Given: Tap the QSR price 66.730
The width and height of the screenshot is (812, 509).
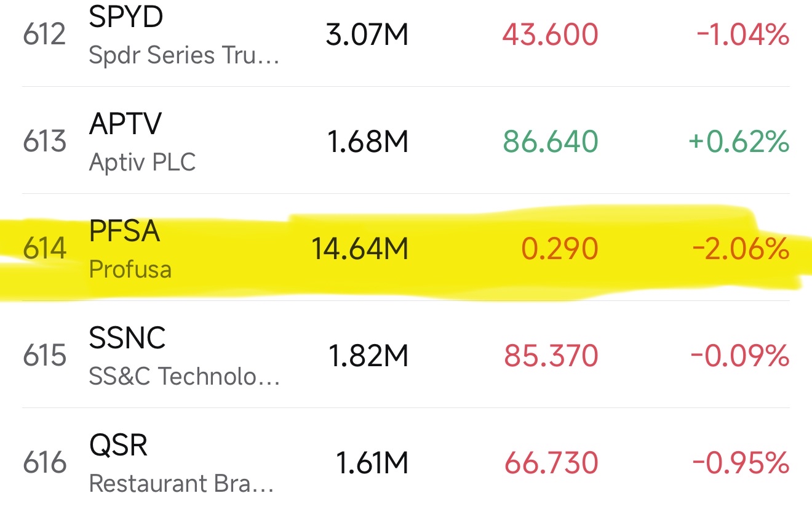Looking at the screenshot, I should pos(551,463).
